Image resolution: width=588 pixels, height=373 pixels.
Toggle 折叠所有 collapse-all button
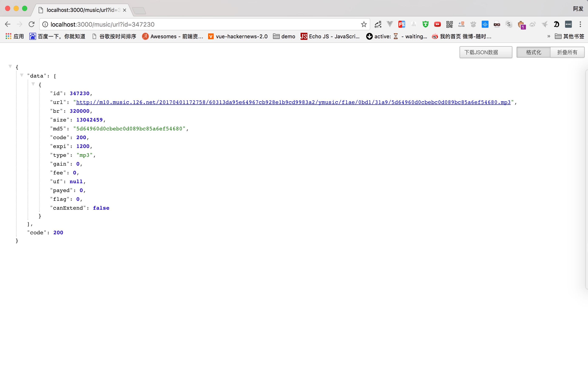[567, 52]
